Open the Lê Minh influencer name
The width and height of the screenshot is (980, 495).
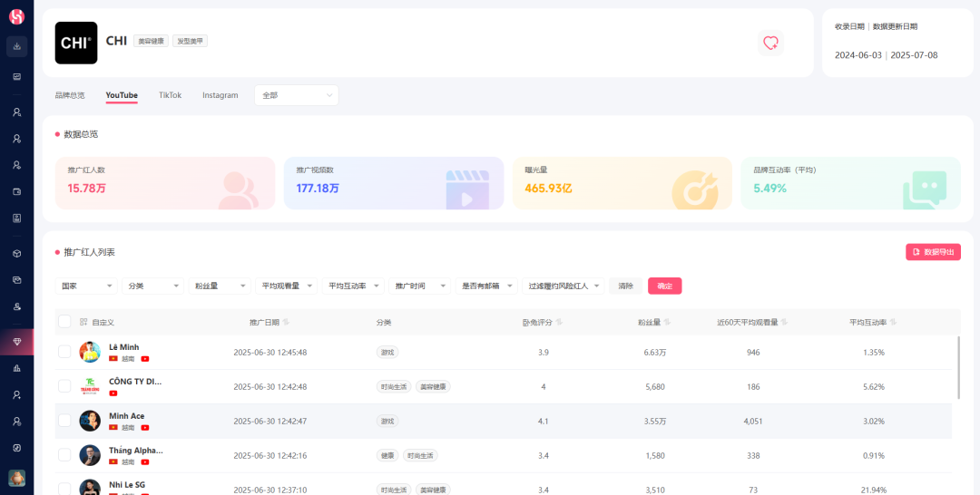[x=123, y=347]
